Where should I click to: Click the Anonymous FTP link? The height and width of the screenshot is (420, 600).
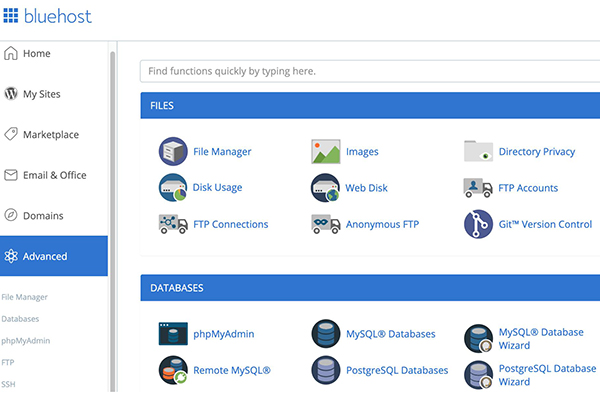pos(383,225)
